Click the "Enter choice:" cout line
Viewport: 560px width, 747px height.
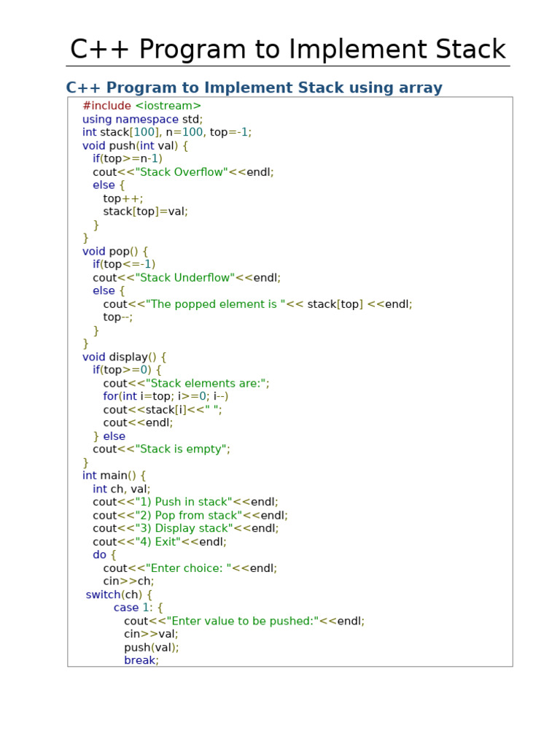[x=190, y=568]
